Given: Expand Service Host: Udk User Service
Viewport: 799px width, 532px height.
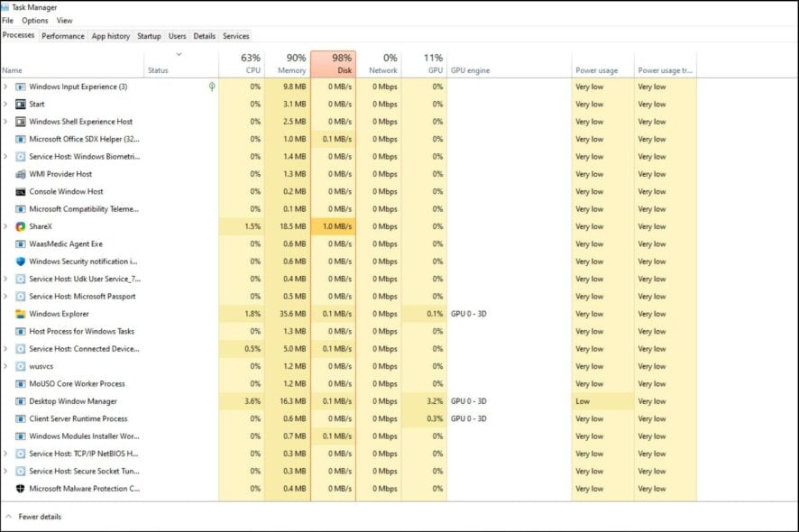Looking at the screenshot, I should click(5, 280).
